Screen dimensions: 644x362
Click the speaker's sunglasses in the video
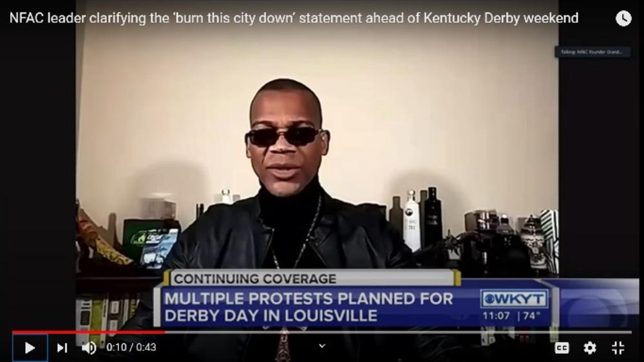pyautogui.click(x=284, y=137)
